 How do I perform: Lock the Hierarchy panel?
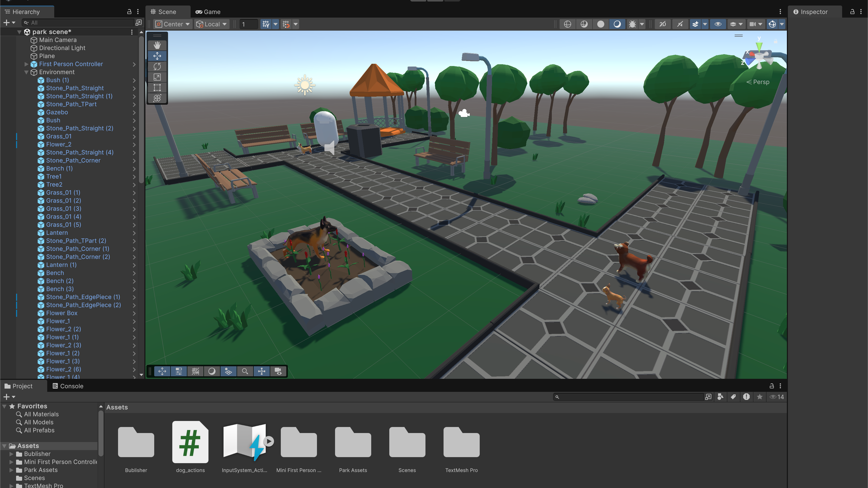pyautogui.click(x=129, y=12)
